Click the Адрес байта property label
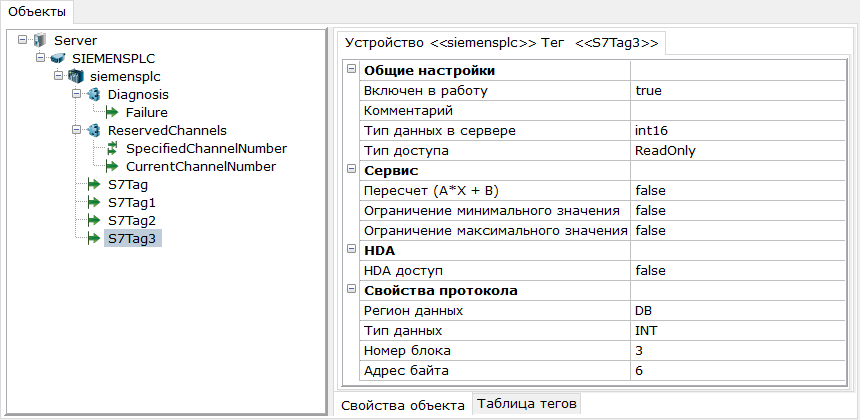The width and height of the screenshot is (860, 420). point(406,371)
